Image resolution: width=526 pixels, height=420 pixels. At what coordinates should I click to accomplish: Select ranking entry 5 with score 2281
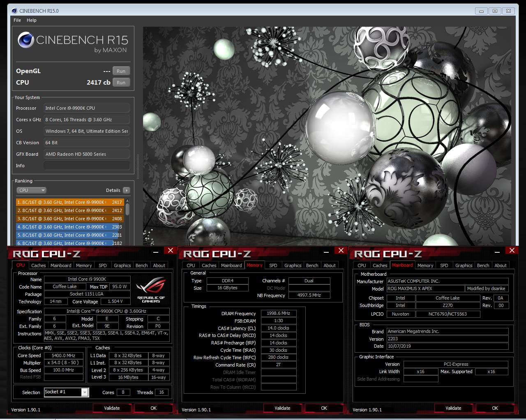click(x=69, y=235)
